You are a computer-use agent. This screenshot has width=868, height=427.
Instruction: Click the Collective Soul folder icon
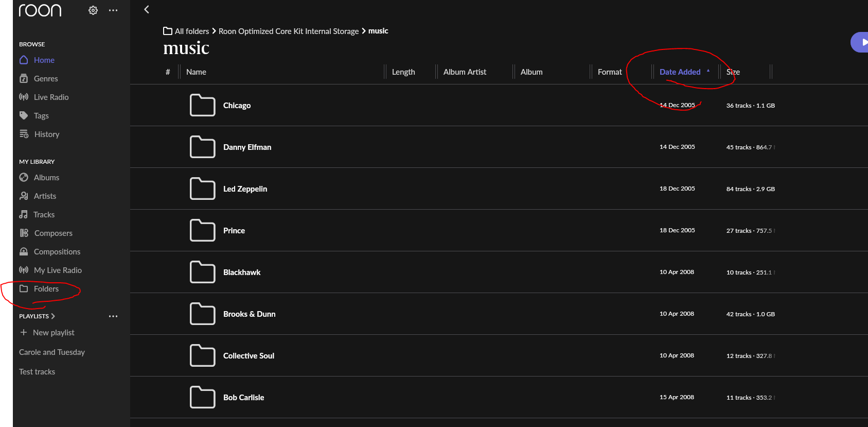coord(203,355)
